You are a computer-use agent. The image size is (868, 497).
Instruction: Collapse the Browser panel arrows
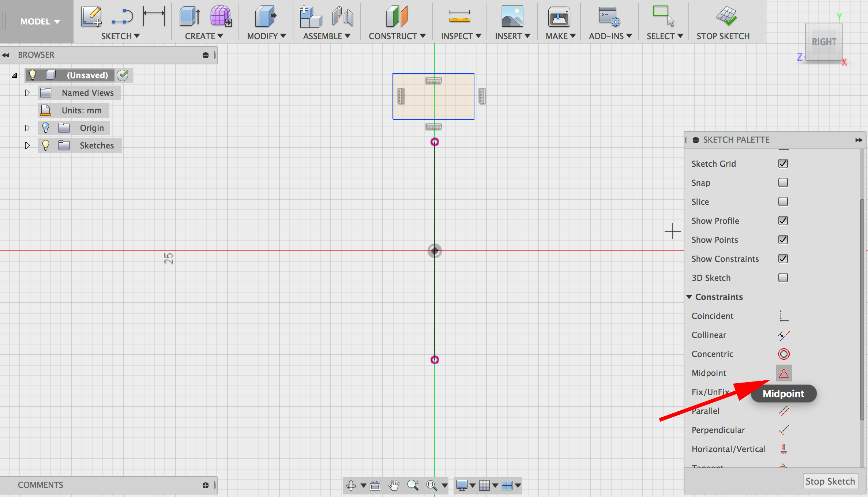5,55
